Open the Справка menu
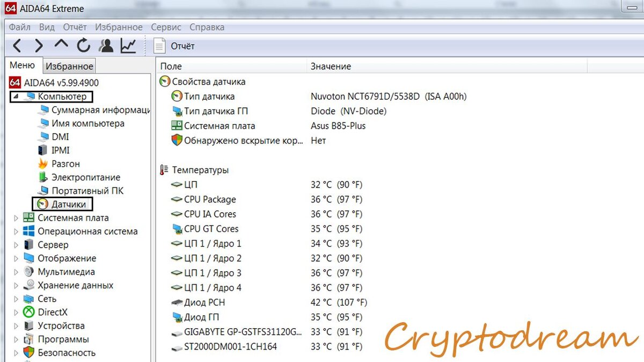 tap(207, 27)
